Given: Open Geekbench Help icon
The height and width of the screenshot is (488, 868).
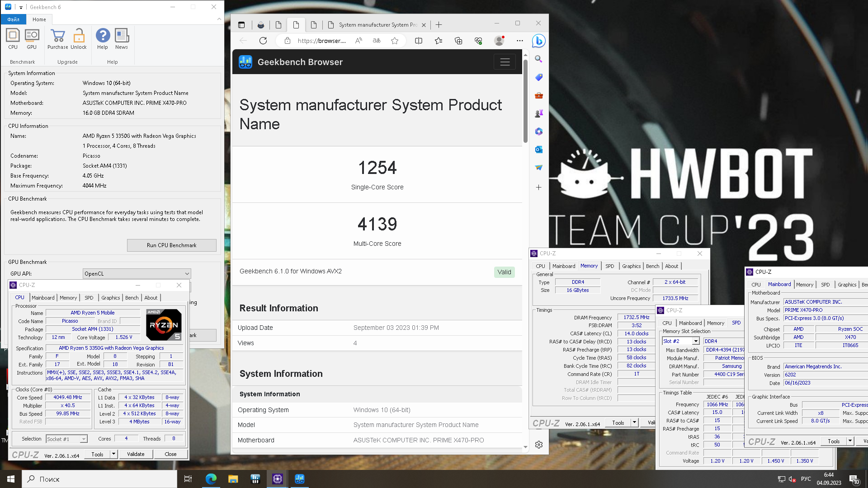Looking at the screenshot, I should point(103,39).
